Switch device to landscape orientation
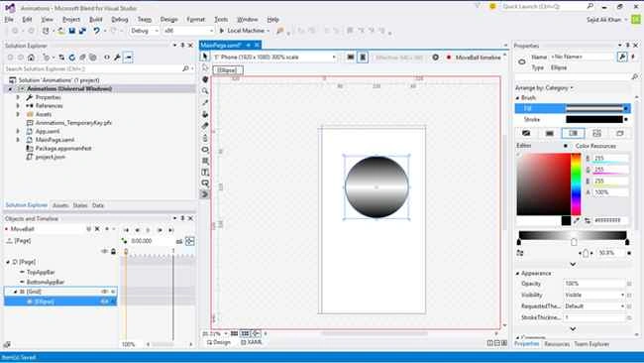Viewport: 644px width, 363px height. (351, 58)
